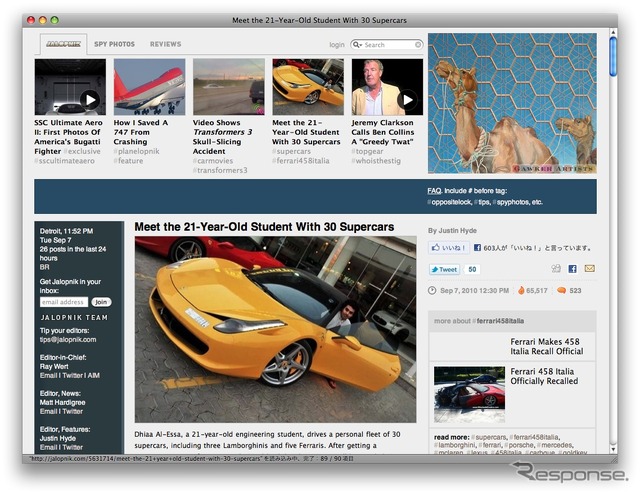Open 'How I Saved A 747 From Crashing'
Screen dimensions: 640x494
coord(141,132)
